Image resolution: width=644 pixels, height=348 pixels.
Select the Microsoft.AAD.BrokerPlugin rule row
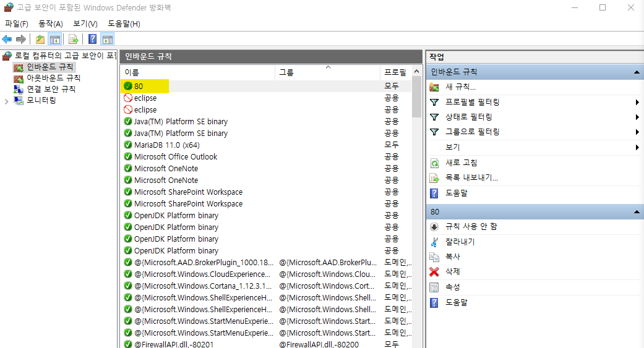[x=267, y=262]
